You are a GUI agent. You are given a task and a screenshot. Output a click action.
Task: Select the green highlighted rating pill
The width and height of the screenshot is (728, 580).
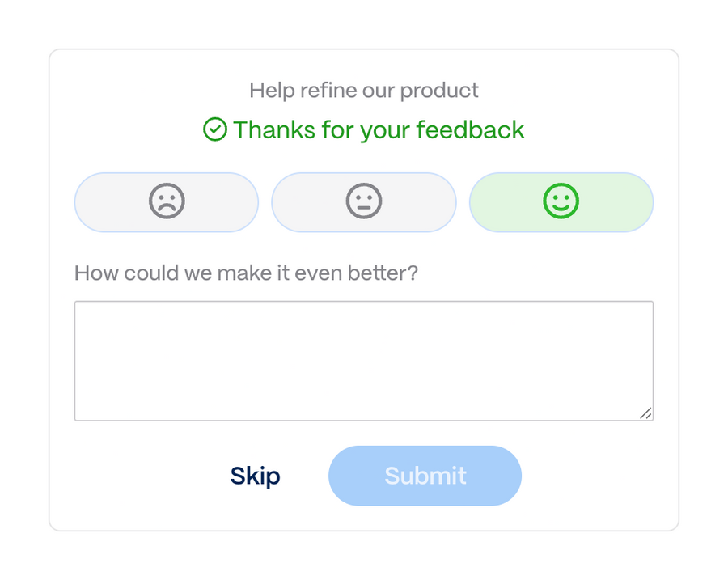(561, 202)
